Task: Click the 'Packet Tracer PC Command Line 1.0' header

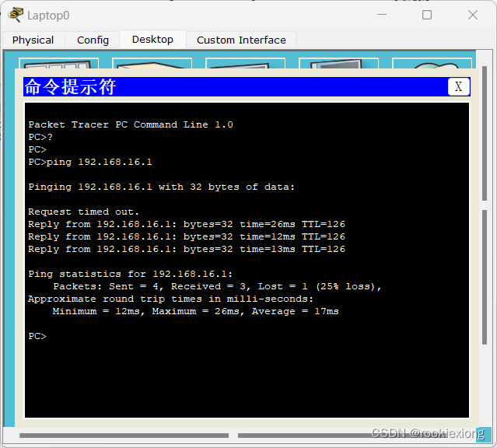Action: (131, 124)
